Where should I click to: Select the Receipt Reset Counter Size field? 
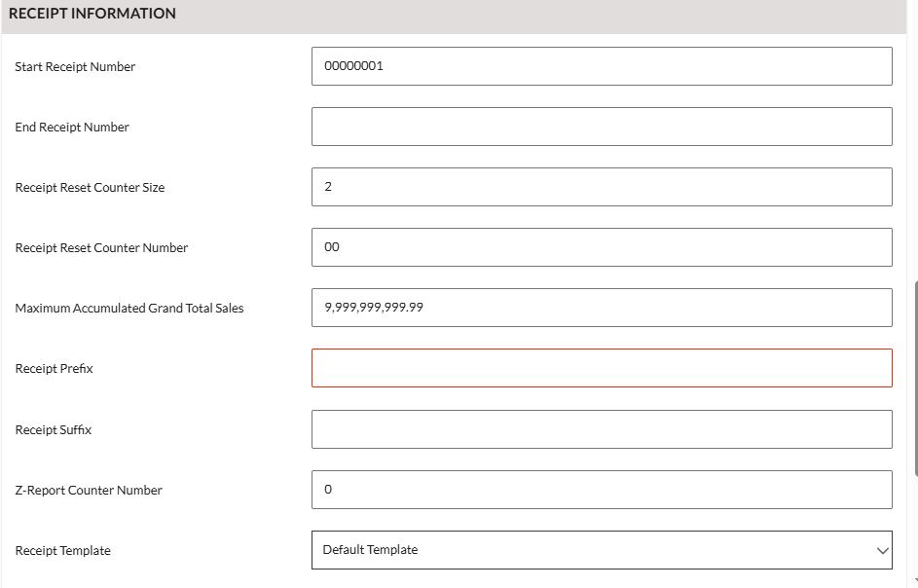tap(602, 187)
